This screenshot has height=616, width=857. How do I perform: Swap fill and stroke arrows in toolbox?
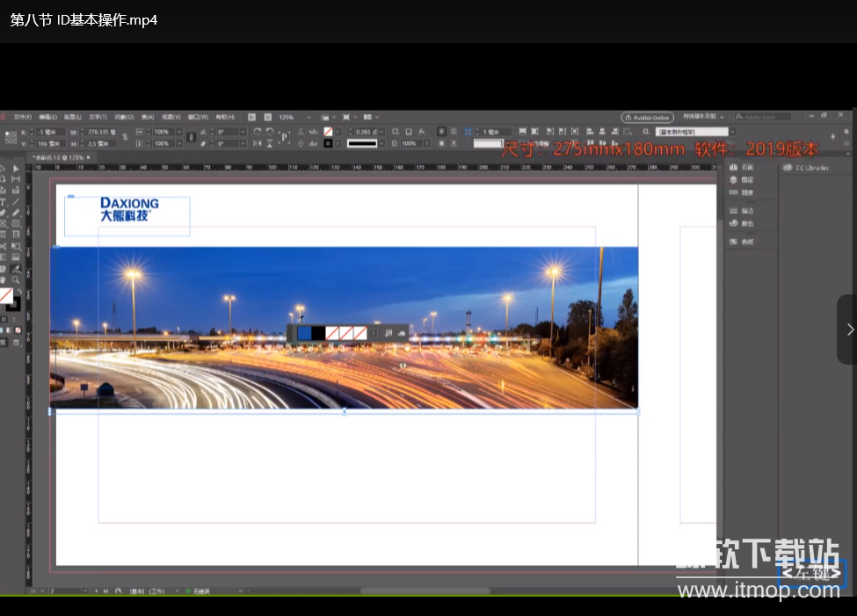[18, 291]
